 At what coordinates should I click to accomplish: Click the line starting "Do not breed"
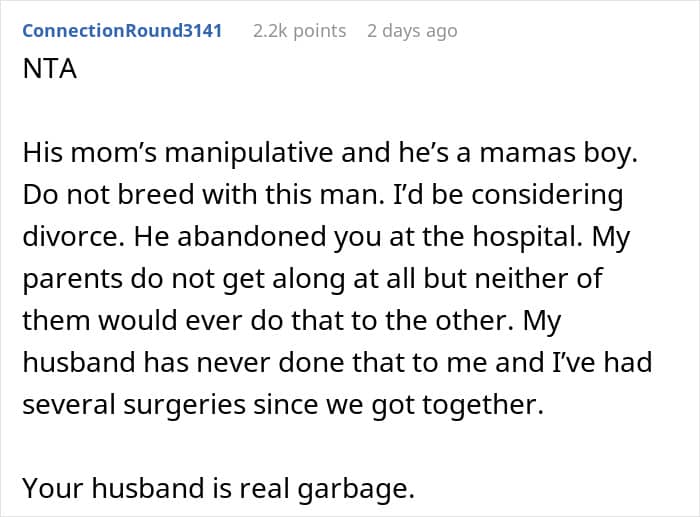pos(323,195)
